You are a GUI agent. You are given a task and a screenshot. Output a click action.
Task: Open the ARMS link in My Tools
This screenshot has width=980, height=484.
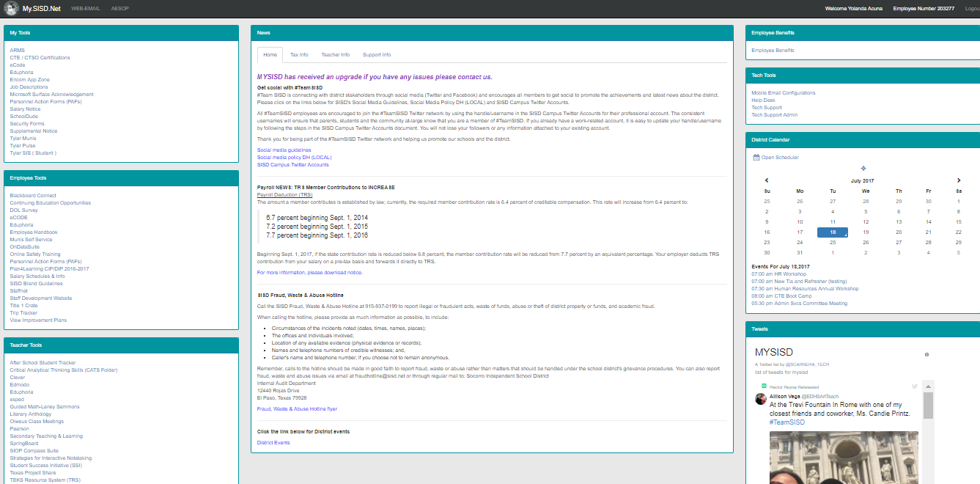17,51
